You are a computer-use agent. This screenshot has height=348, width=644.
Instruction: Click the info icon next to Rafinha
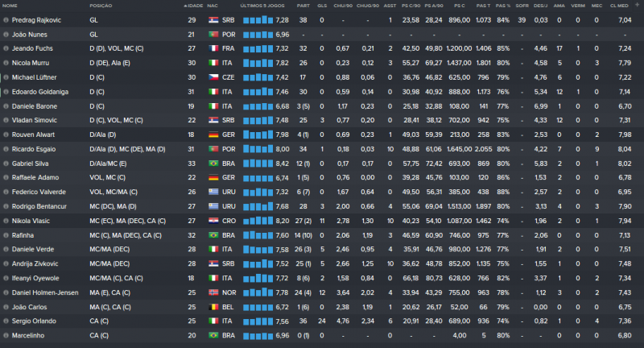click(6, 234)
